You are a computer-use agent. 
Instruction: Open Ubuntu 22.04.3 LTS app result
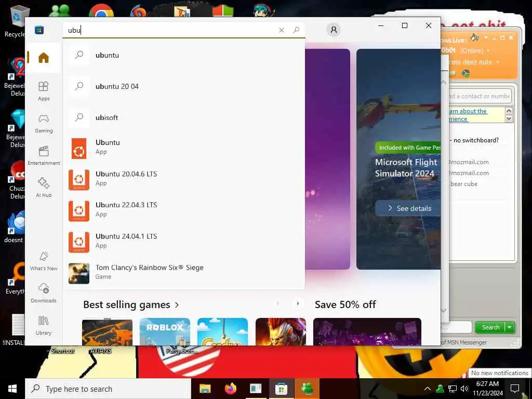(183, 211)
